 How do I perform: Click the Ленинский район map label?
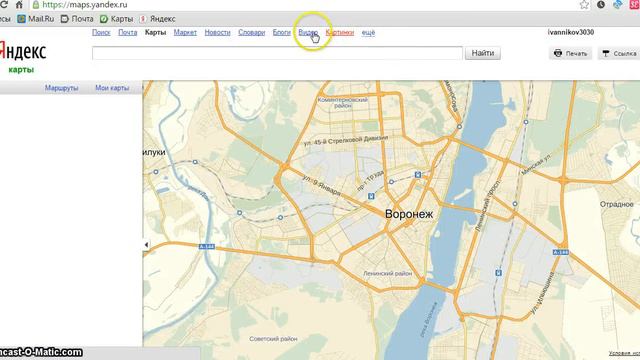tap(388, 273)
